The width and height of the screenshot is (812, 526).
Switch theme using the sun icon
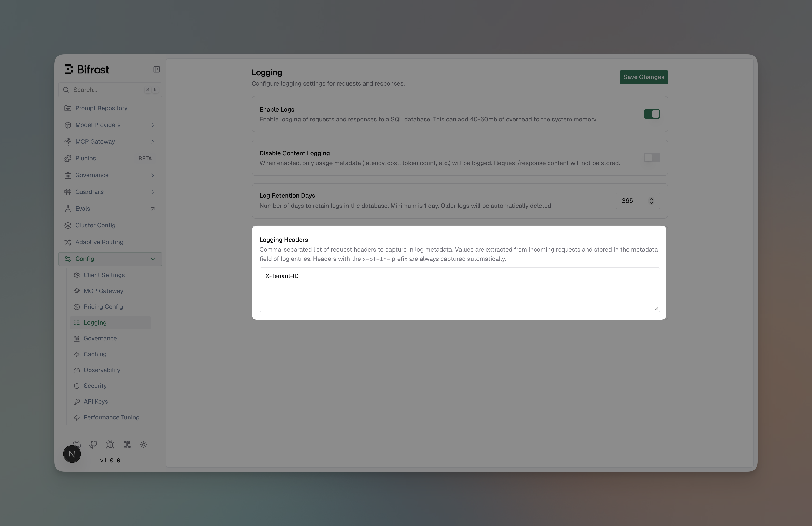coord(144,444)
